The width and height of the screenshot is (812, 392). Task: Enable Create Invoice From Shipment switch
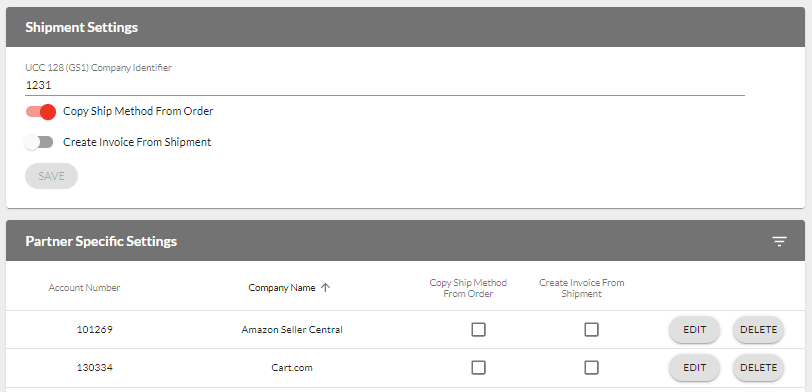tap(39, 142)
